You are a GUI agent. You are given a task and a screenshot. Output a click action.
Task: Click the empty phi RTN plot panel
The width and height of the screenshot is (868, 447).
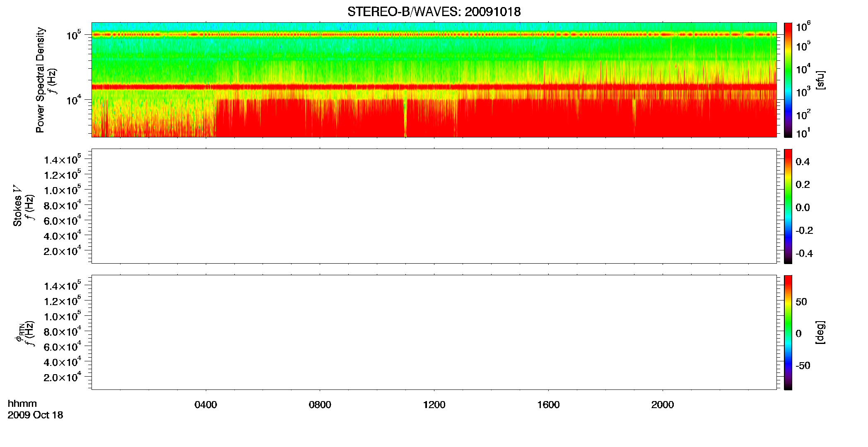(434, 332)
